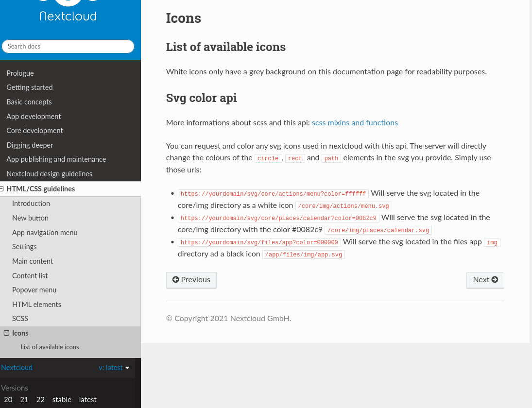
Task: Select HTML/CSS guidelines heading link
Action: tap(41, 189)
